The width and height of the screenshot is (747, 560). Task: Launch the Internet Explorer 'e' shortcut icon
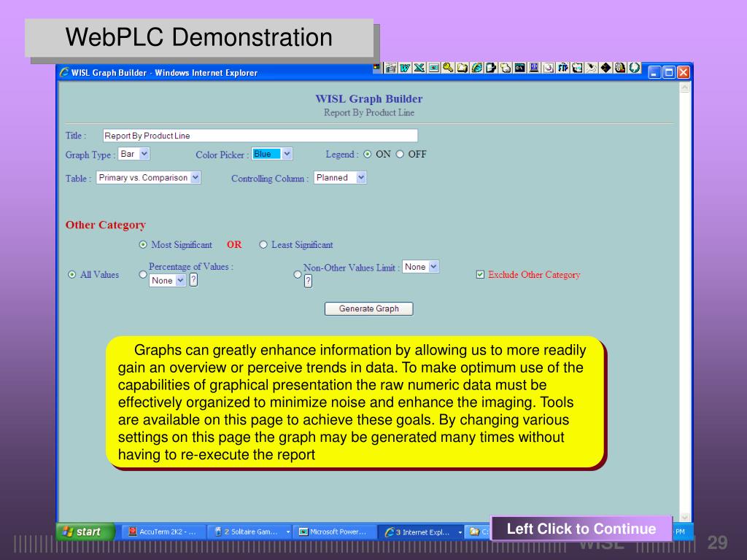coord(476,68)
